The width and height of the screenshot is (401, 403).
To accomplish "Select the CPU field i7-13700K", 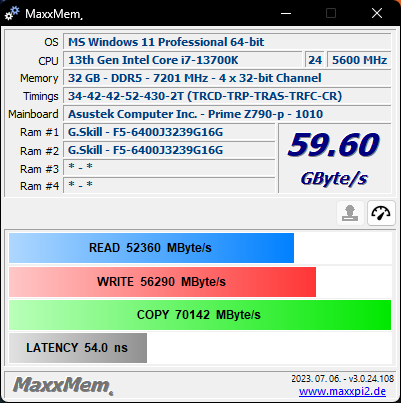I will 183,60.
